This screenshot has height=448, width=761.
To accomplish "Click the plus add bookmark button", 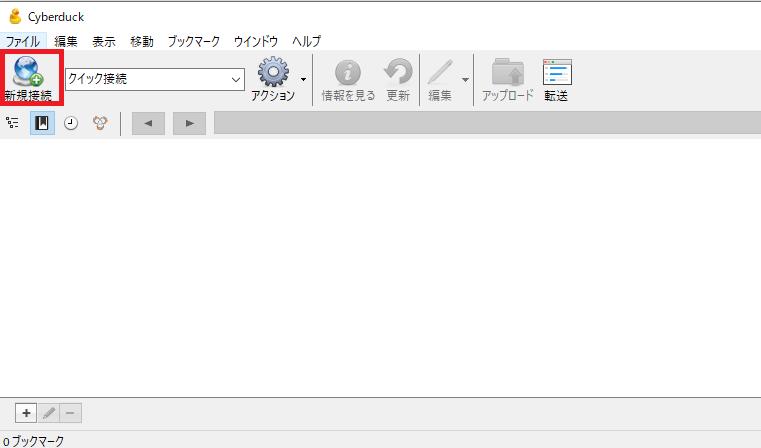I will [26, 413].
